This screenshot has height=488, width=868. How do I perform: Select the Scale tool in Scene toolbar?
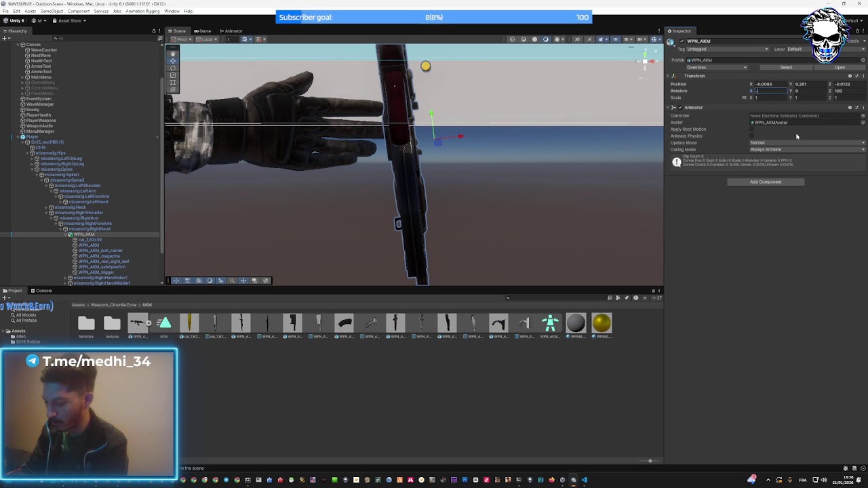173,75
